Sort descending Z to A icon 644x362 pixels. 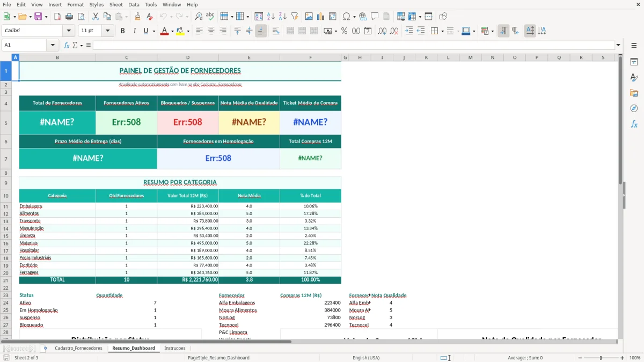click(x=283, y=17)
